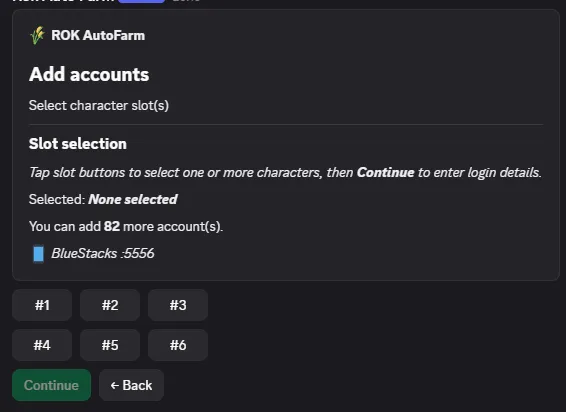Click bold Continue word in instructions

(386, 172)
